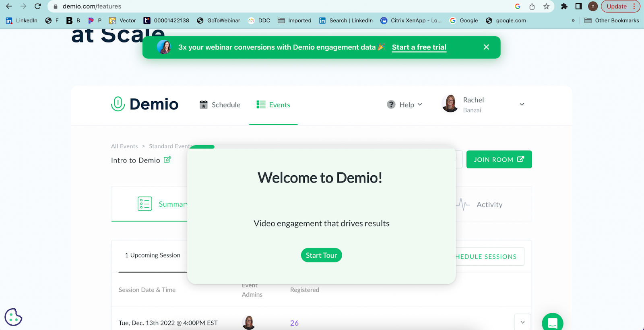This screenshot has height=330, width=644.
Task: Edit the Intro to Demio title
Action: pos(167,160)
